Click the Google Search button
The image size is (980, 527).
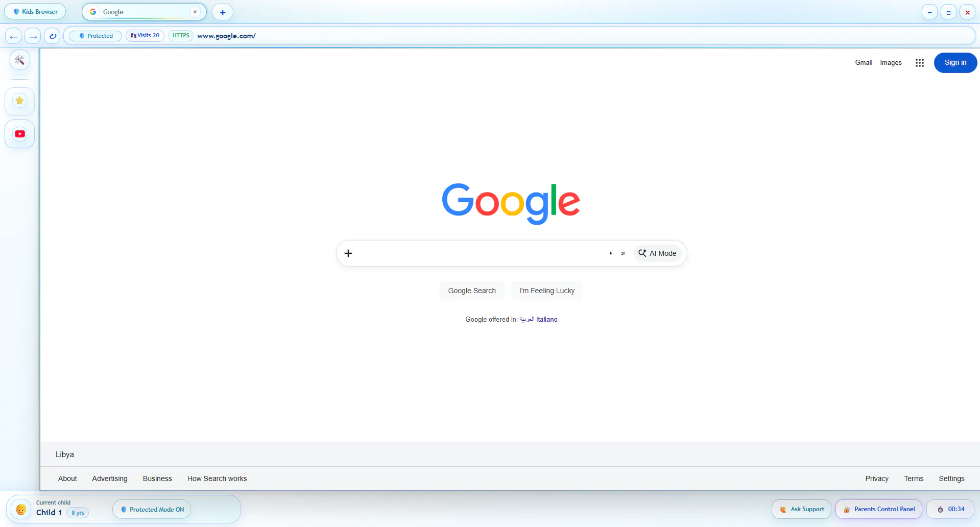(x=472, y=291)
